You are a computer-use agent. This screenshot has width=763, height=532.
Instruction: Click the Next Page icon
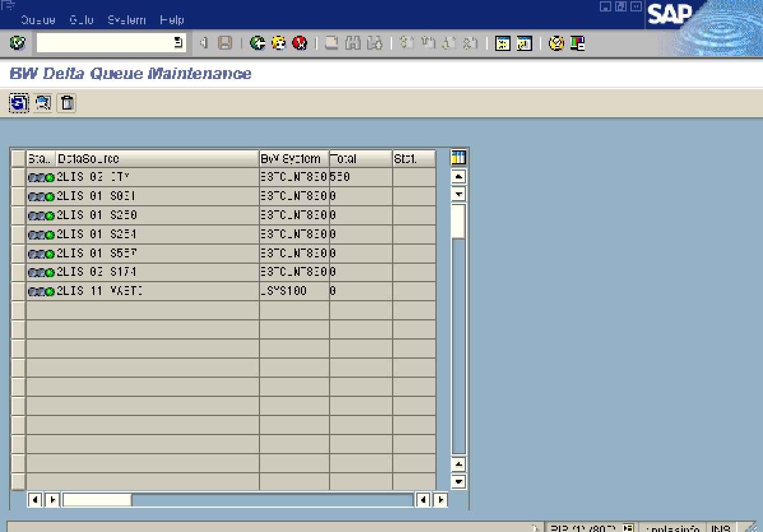pyautogui.click(x=449, y=43)
